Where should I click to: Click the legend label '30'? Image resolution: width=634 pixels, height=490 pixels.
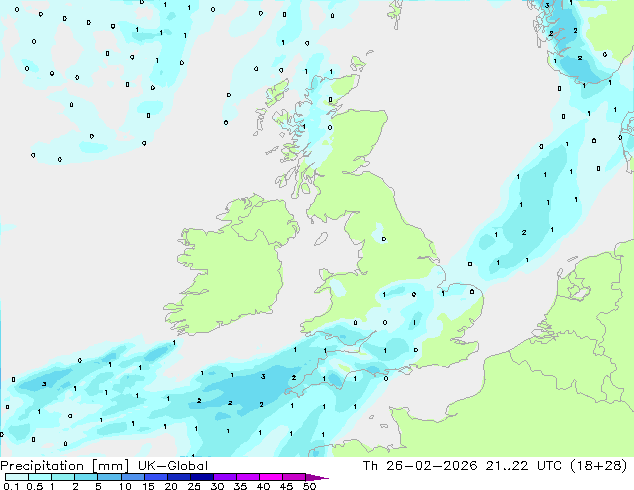tap(217, 486)
